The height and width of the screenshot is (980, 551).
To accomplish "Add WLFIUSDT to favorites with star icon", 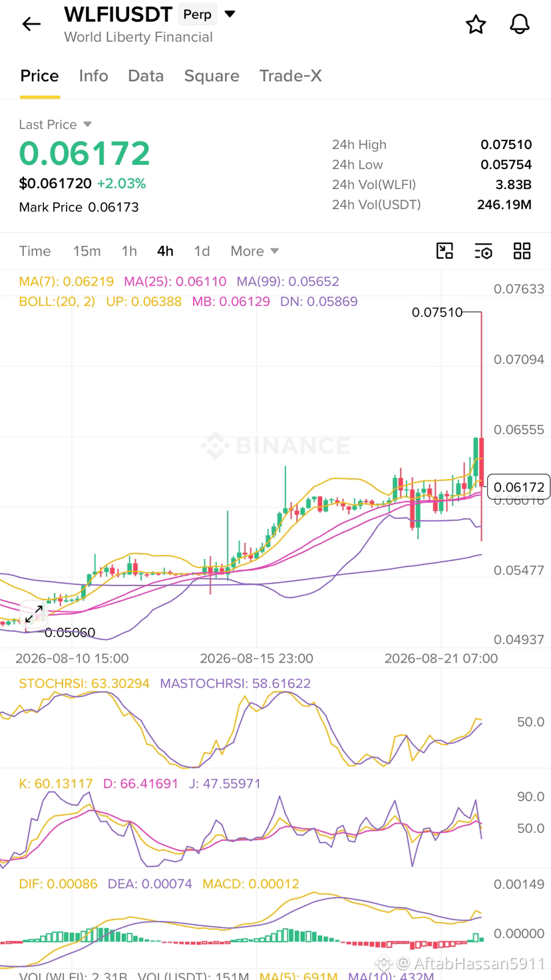I will click(x=476, y=25).
